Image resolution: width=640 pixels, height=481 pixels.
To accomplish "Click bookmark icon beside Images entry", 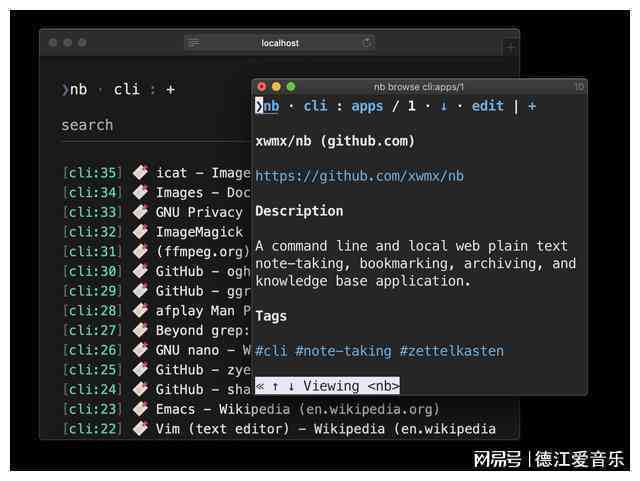I will click(140, 192).
